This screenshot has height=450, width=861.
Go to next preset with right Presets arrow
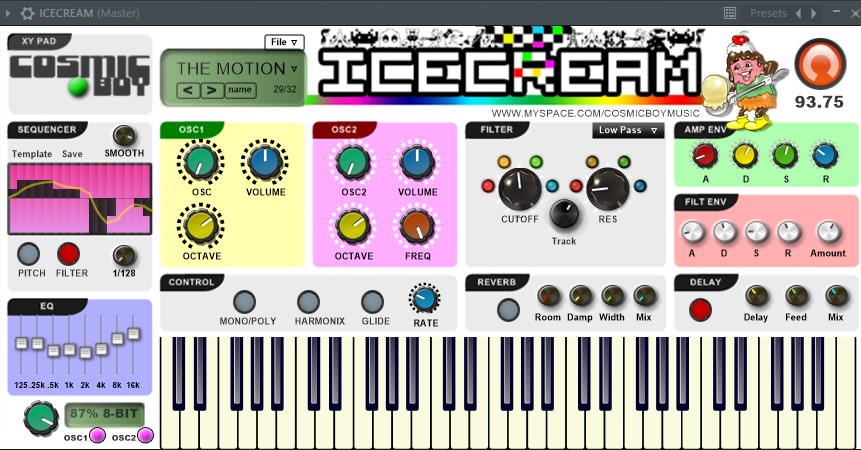[814, 13]
